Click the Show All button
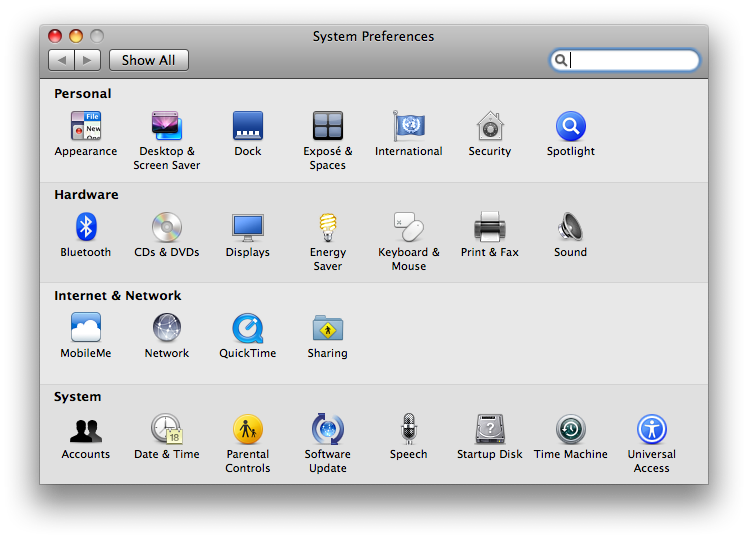Image resolution: width=748 pixels, height=539 pixels. 148,60
